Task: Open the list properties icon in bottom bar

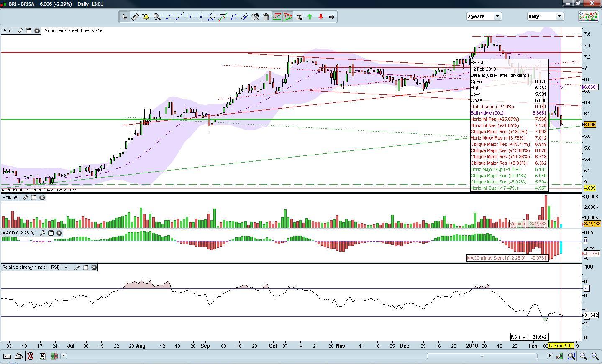Action: [x=42, y=356]
